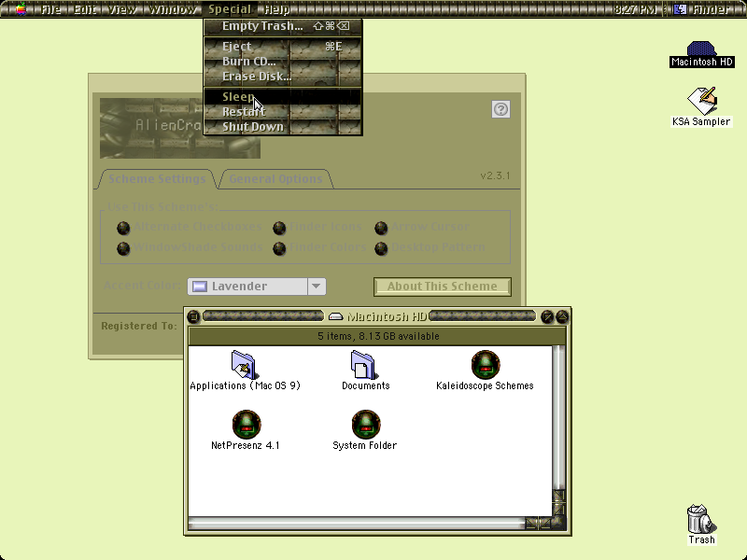Select the System Folder icon
The width and height of the screenshot is (747, 560).
(366, 425)
